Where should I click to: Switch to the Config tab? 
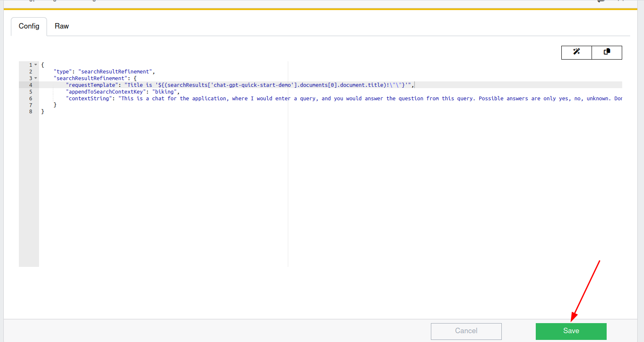click(x=29, y=26)
